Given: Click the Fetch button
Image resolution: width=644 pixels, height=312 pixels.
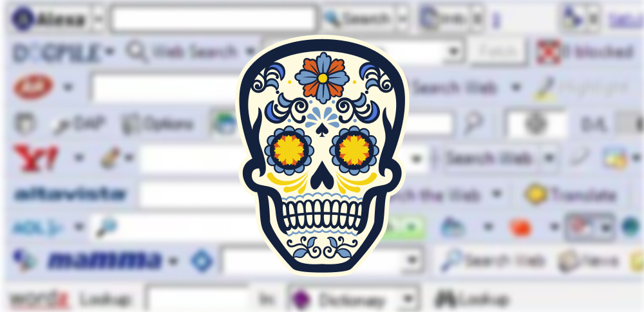Looking at the screenshot, I should 497,51.
